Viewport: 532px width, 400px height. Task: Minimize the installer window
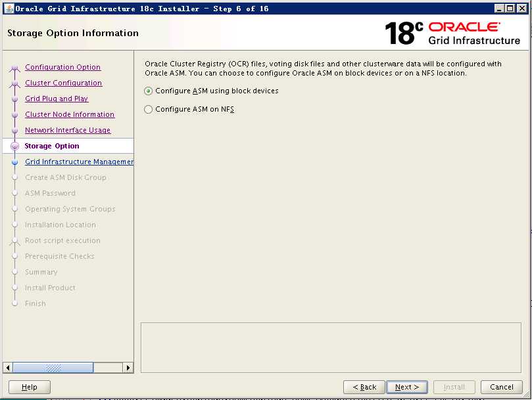499,9
